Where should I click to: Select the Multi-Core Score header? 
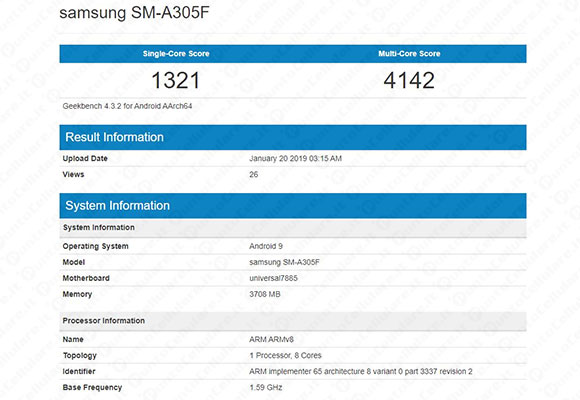(x=409, y=54)
